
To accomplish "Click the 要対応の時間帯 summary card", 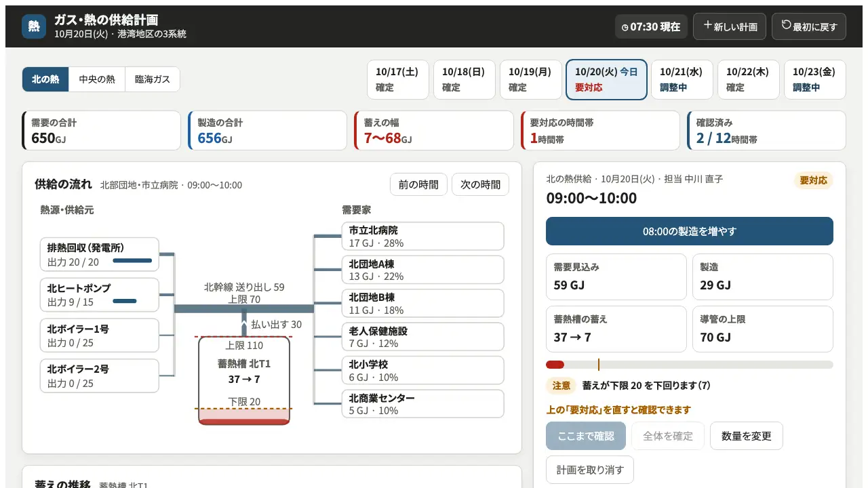I will [x=600, y=130].
